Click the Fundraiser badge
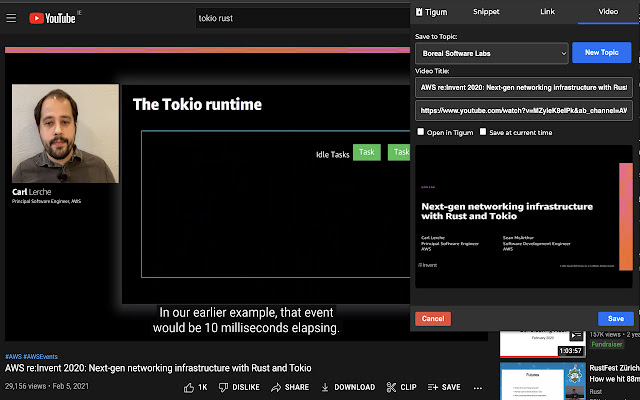This screenshot has height=400, width=640. pyautogui.click(x=607, y=344)
